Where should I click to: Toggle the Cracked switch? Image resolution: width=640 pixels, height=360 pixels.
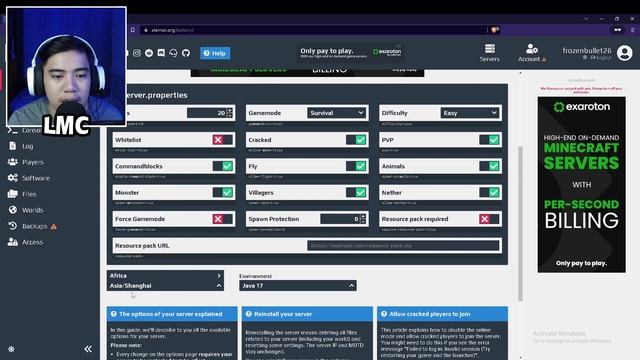[x=356, y=140]
